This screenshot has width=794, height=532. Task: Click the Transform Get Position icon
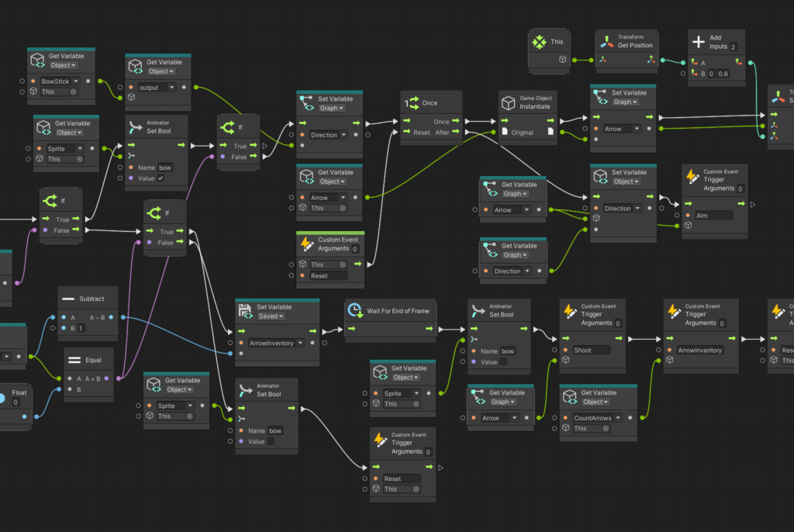pos(606,42)
